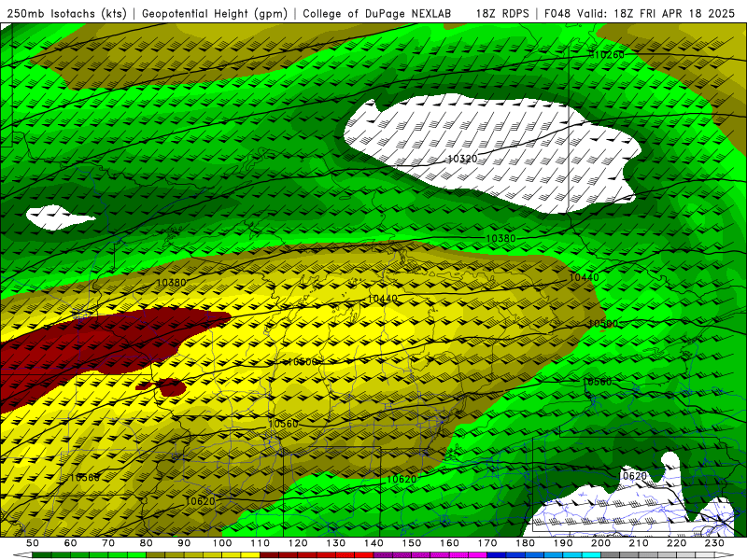Pick the olive swatch just after 80
The width and height of the screenshot is (747, 560).
[x=155, y=555]
